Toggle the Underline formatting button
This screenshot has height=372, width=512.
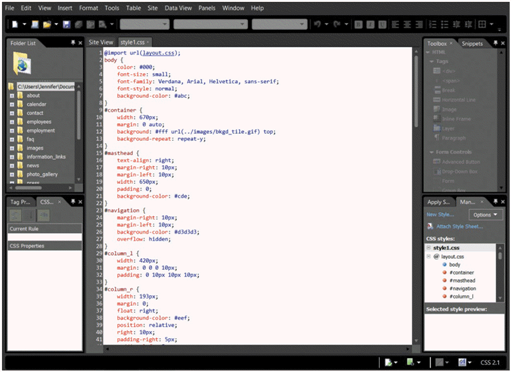click(382, 24)
